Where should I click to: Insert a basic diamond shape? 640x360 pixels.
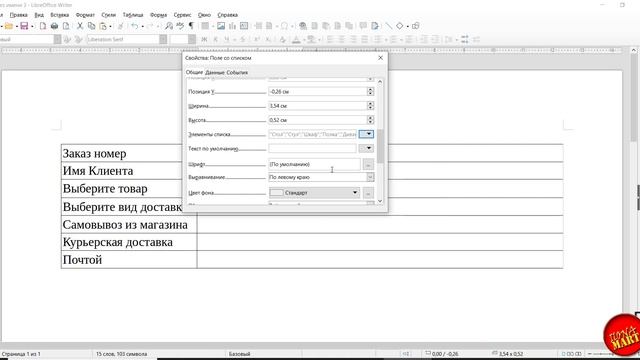pyautogui.click(x=400, y=26)
